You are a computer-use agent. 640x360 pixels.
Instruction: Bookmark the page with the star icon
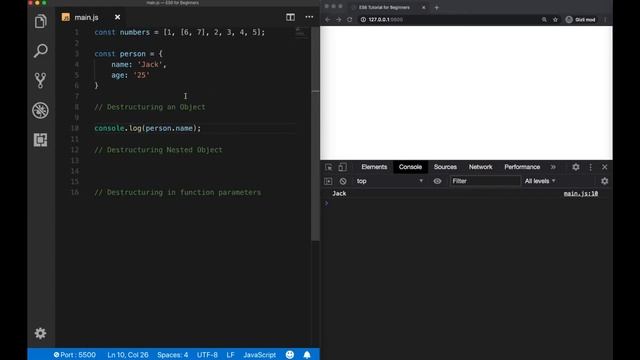[x=555, y=20]
